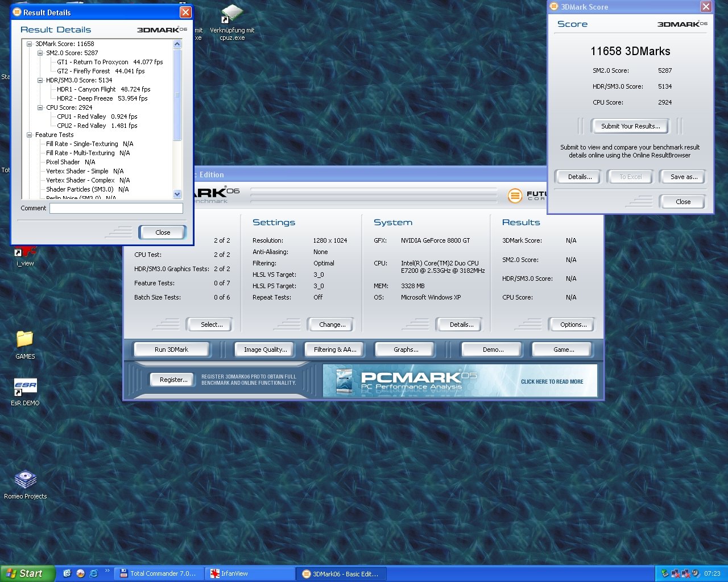Viewport: 728px width, 582px height.
Task: Switch to Total Commander in the taskbar
Action: click(x=159, y=573)
